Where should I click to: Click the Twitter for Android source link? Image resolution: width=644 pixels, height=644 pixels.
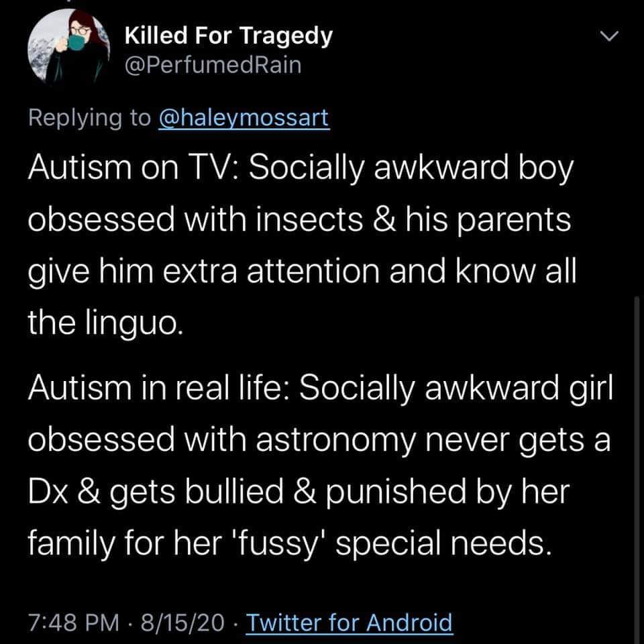click(349, 623)
